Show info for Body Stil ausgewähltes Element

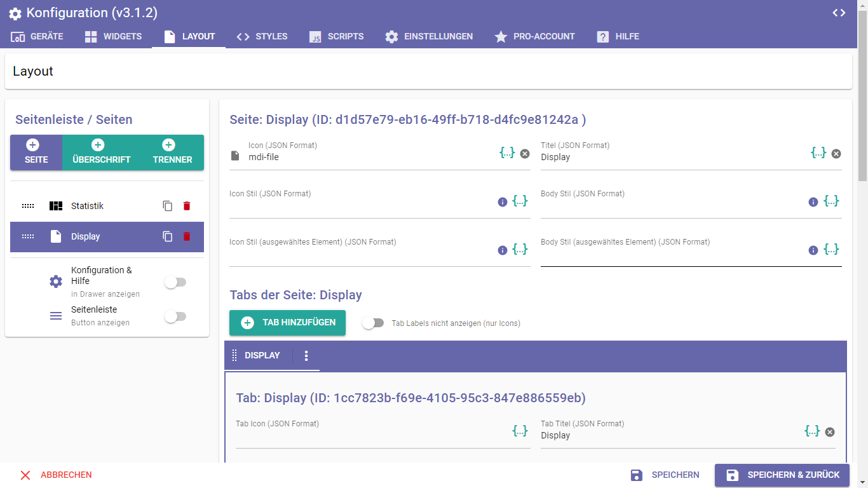[813, 250]
